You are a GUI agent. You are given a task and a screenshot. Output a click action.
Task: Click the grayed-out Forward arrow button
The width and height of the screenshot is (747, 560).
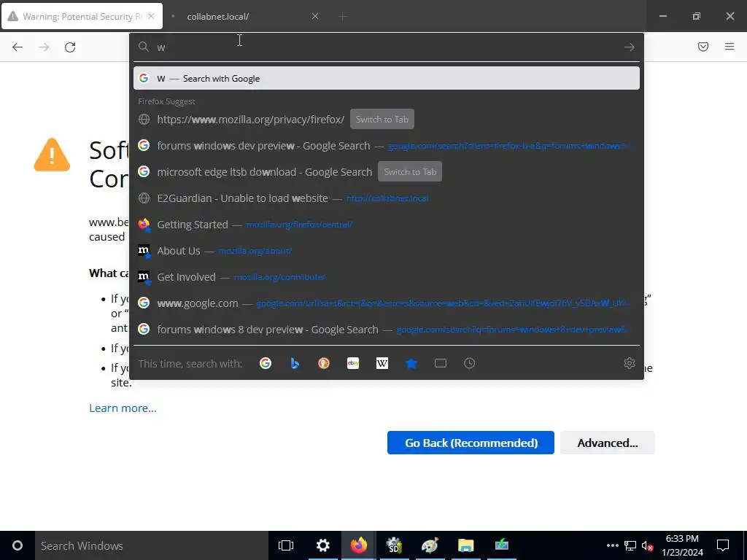click(x=44, y=47)
